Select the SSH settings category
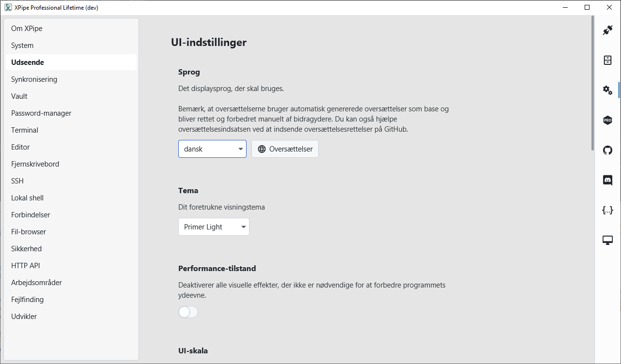This screenshot has width=621, height=364. pyautogui.click(x=17, y=181)
